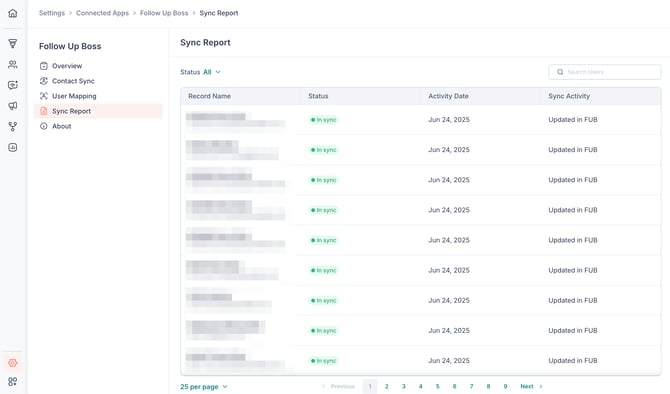Screen dimensions: 670x394
Task: Jump to page 9 of results
Action: [x=505, y=386]
